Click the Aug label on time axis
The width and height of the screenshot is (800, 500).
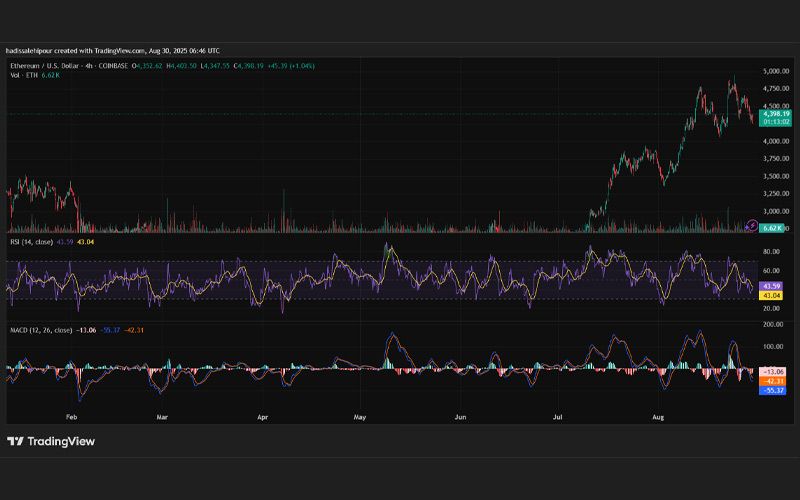pos(658,417)
